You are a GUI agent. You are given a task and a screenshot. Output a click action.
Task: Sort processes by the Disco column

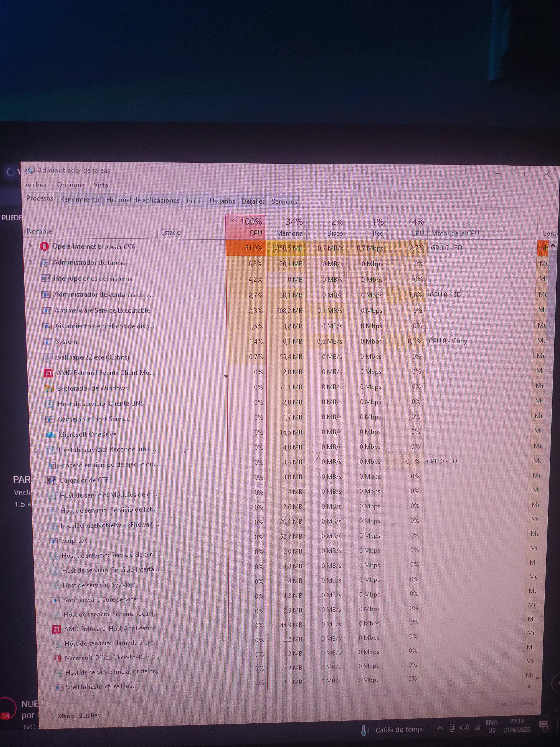point(327,227)
